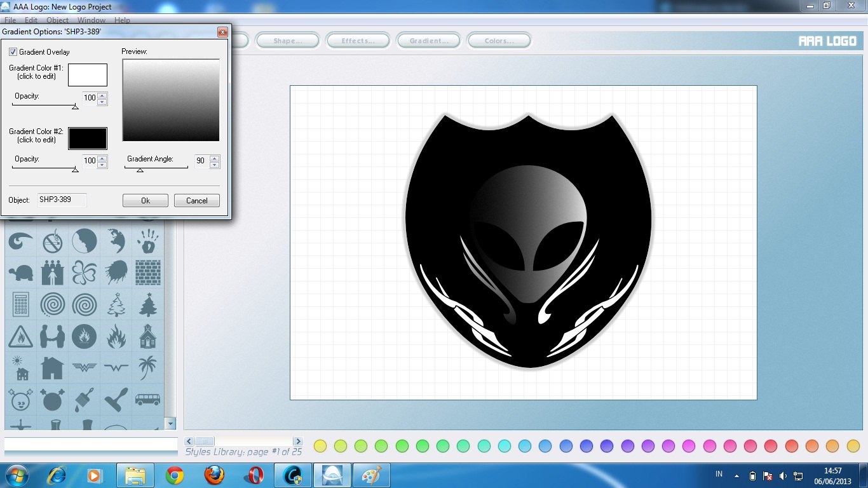
Task: Pick the plain house shape
Action: click(52, 367)
